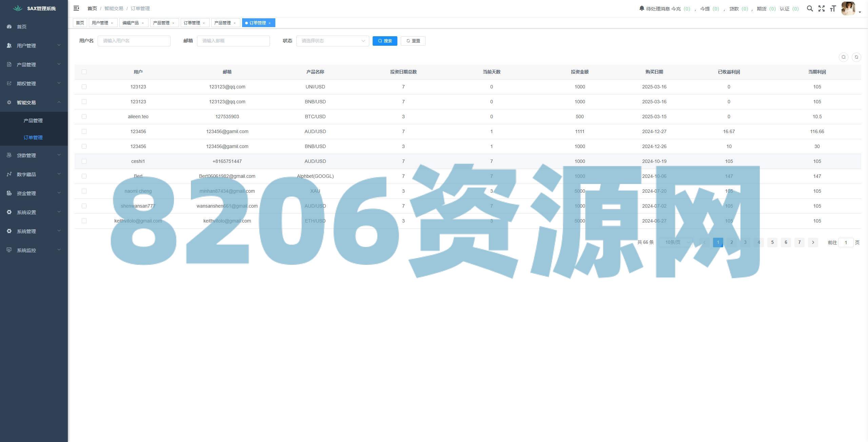
Task: Tick the checkbox for ceshi1 row
Action: tap(84, 161)
